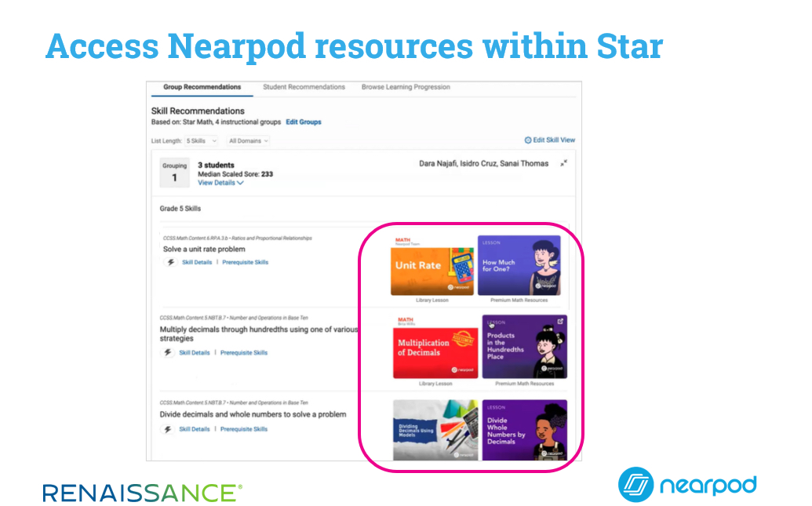Open Prerequisite Skills for Multiply decimals through hundredths
812x506 pixels.
pos(244,353)
